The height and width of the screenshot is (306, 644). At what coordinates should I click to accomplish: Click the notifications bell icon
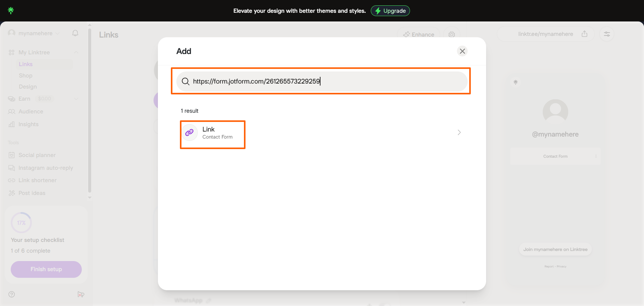(75, 33)
